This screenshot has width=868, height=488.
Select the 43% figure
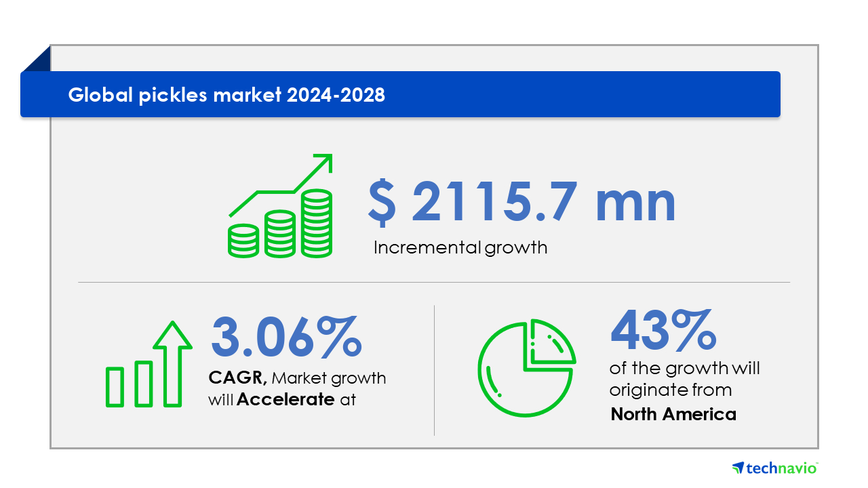coord(663,329)
